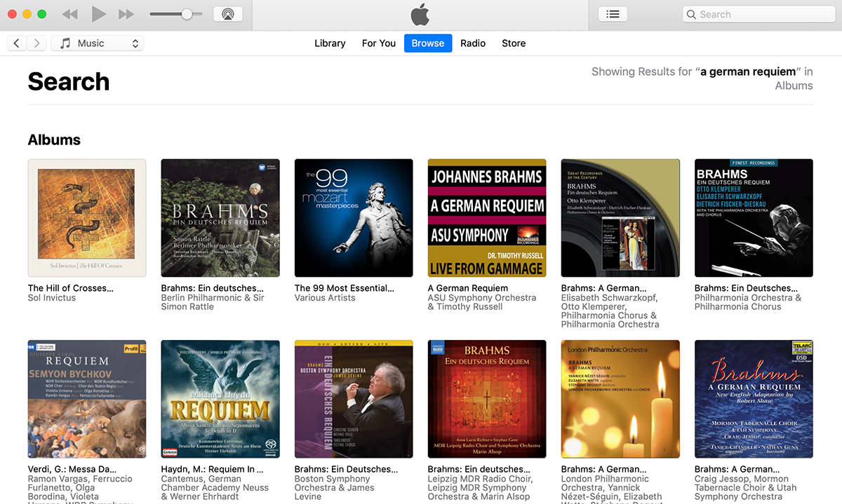
Task: Open Naxos Brahms Ein Deutsches Requiem cover
Action: (487, 400)
